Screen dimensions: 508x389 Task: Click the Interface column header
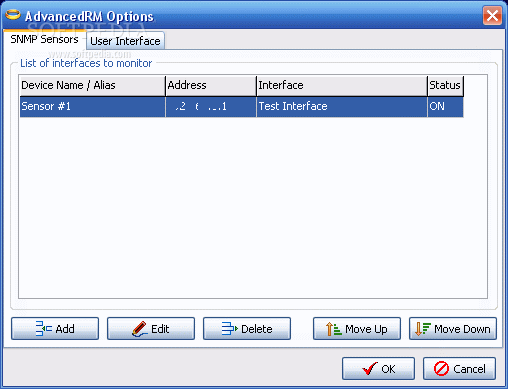(342, 85)
